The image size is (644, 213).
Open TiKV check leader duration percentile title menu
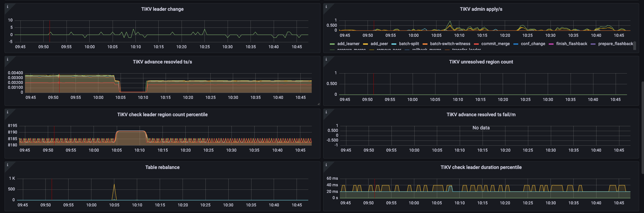(481, 167)
